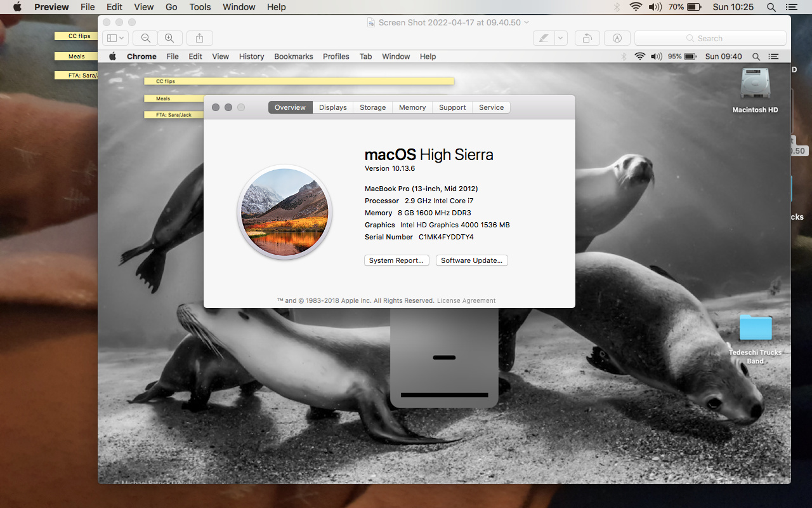
Task: Open the Edit menu in Preview
Action: click(115, 7)
